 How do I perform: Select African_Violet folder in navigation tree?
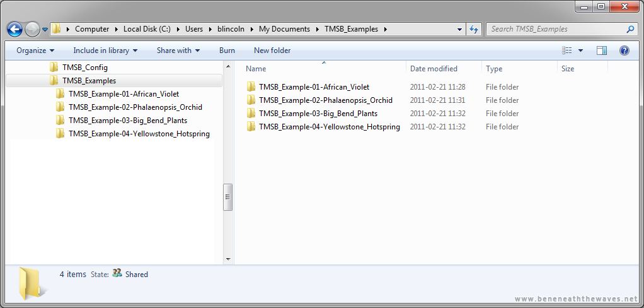124,94
